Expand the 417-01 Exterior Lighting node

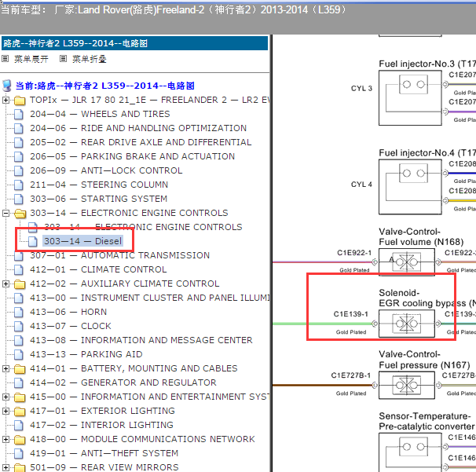coord(5,411)
